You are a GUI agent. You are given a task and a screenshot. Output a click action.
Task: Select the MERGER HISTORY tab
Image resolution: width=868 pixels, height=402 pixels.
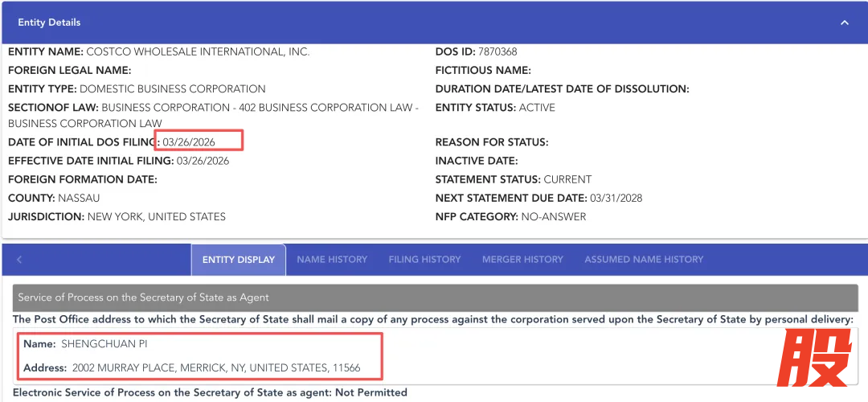click(522, 260)
